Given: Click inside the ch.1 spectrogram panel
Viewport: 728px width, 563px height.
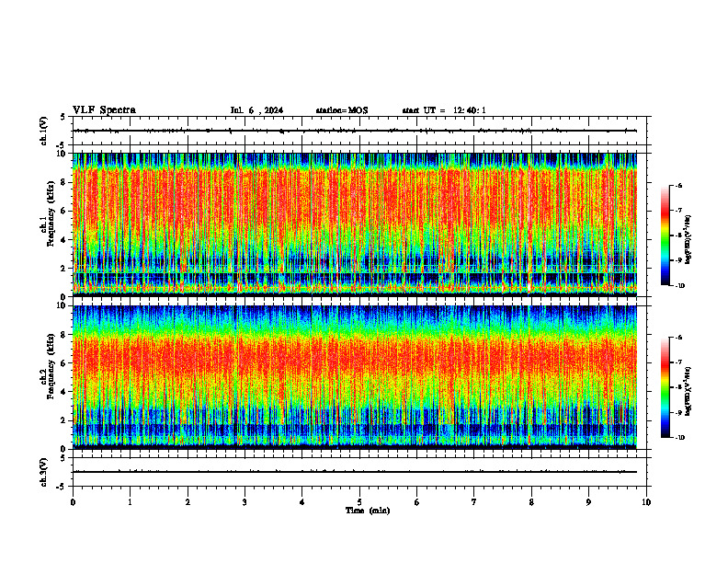Looking at the screenshot, I should 355,224.
